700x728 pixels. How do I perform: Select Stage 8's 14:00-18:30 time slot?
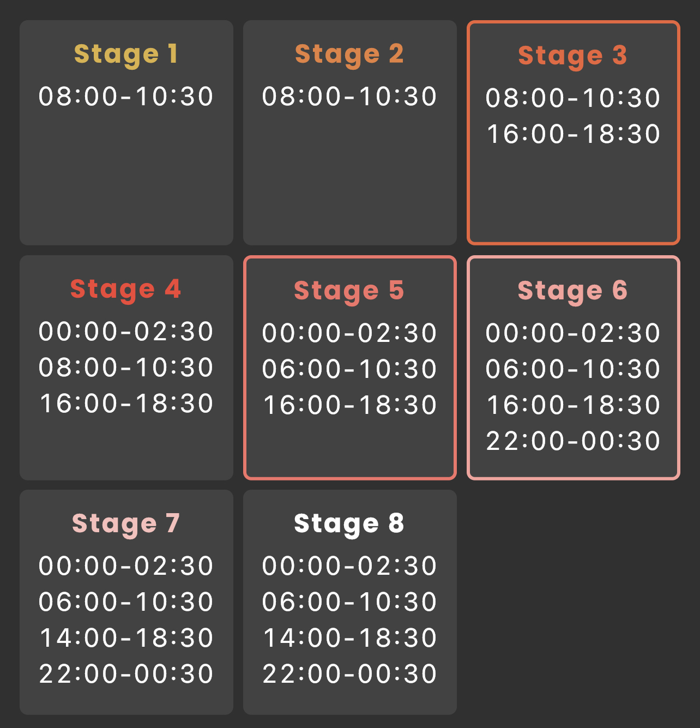coord(349,638)
